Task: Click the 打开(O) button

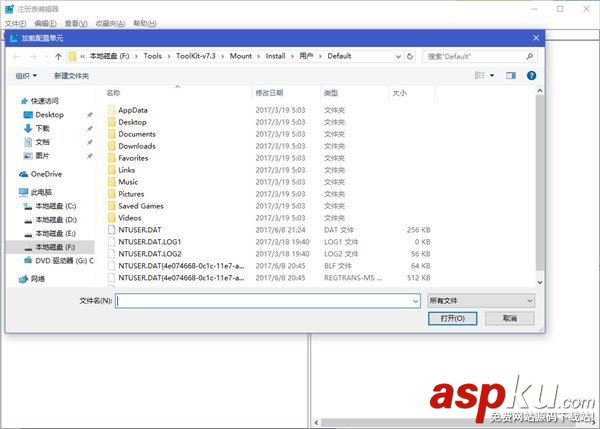Action: 452,318
